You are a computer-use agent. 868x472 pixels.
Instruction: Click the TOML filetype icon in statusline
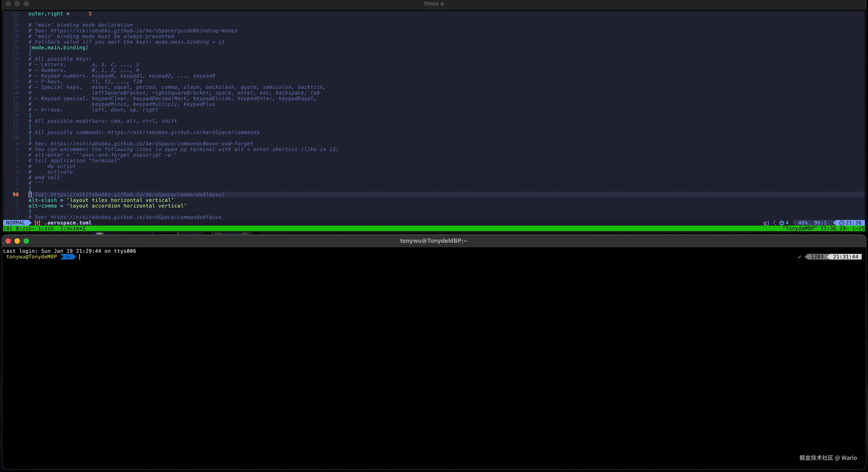[x=37, y=223]
